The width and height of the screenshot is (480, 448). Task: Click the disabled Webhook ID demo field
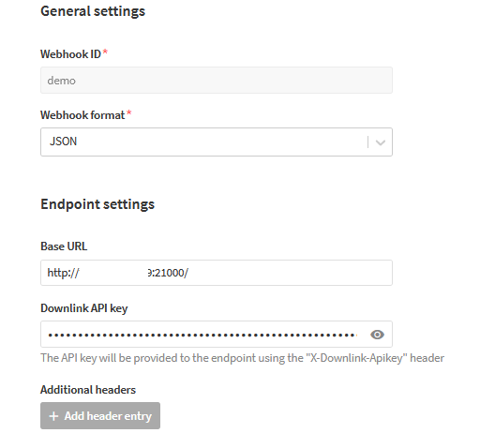pyautogui.click(x=217, y=80)
